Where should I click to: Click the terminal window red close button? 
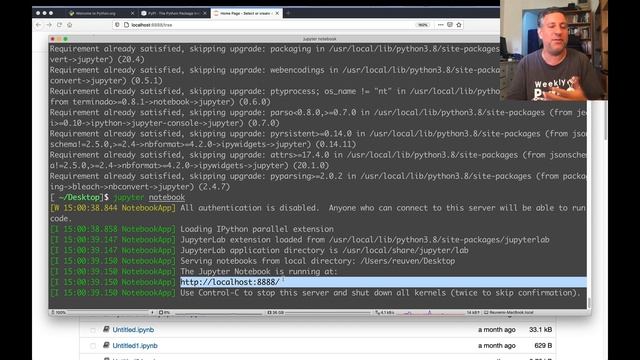pos(53,39)
